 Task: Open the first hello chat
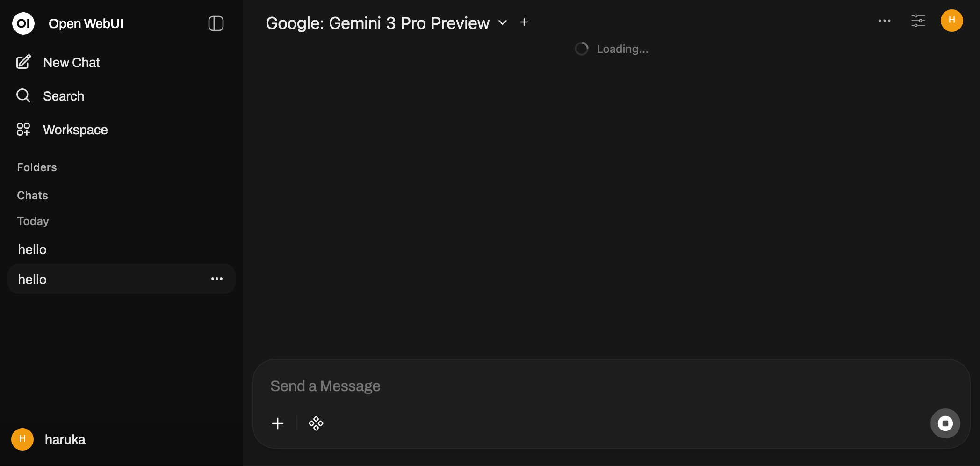click(x=121, y=249)
